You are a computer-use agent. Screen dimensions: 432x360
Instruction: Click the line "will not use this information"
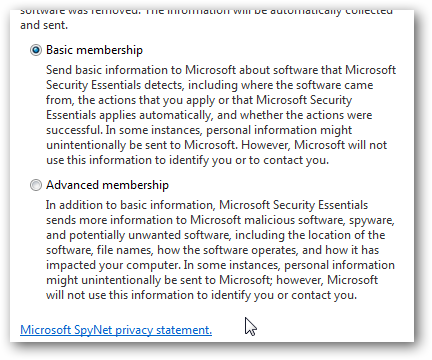(201, 295)
